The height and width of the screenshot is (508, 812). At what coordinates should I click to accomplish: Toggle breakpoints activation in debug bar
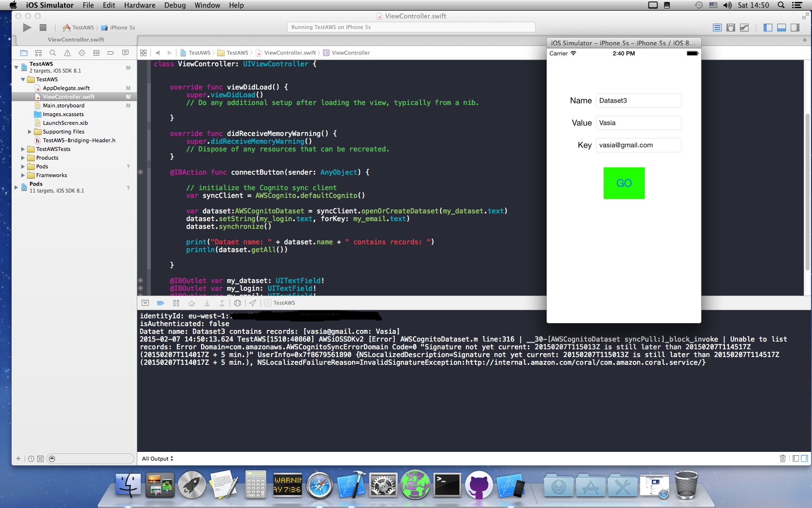pyautogui.click(x=160, y=303)
